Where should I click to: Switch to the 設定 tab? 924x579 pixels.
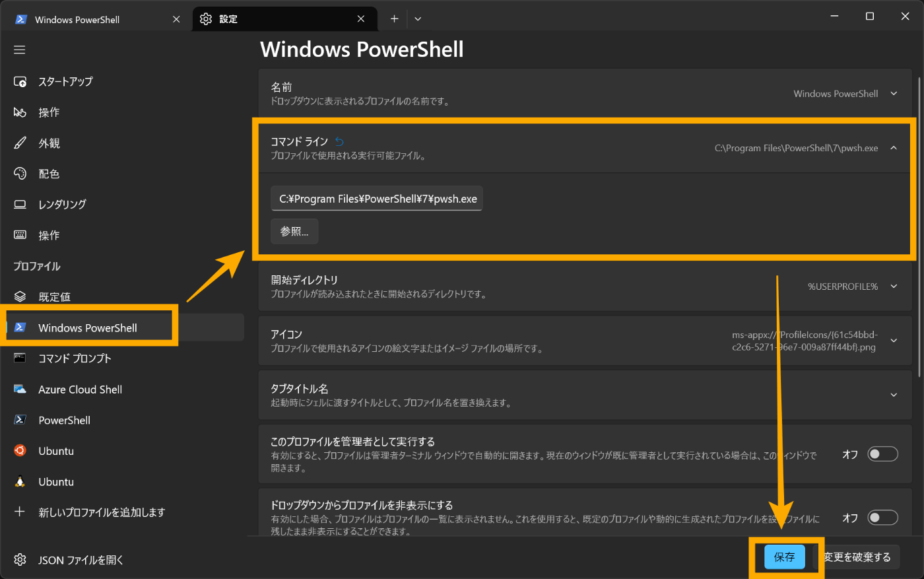point(284,19)
